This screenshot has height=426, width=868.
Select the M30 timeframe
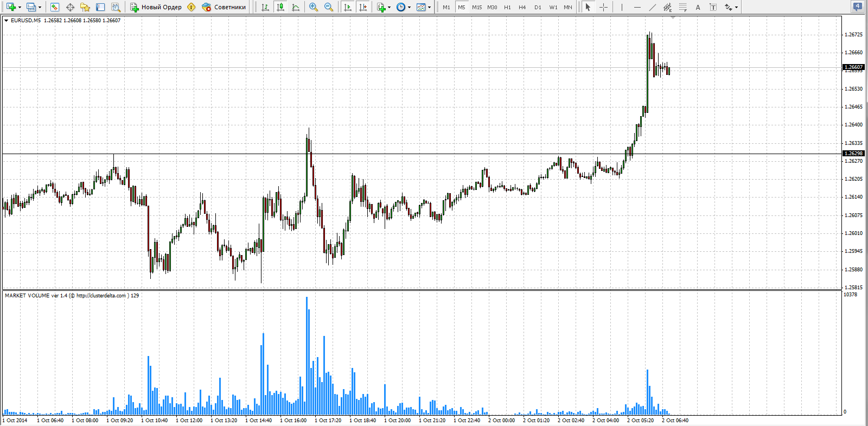point(492,7)
